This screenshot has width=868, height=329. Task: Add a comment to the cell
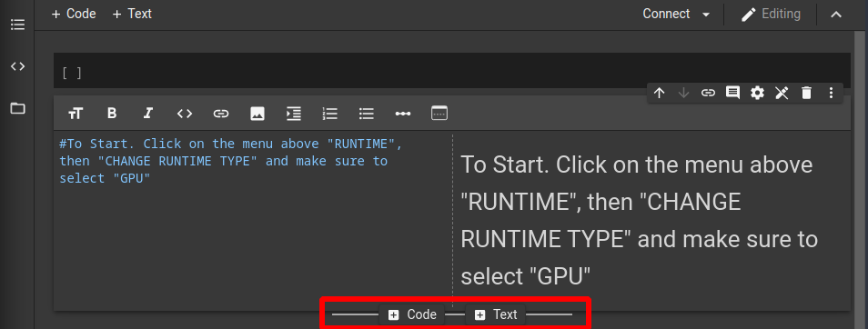point(732,93)
